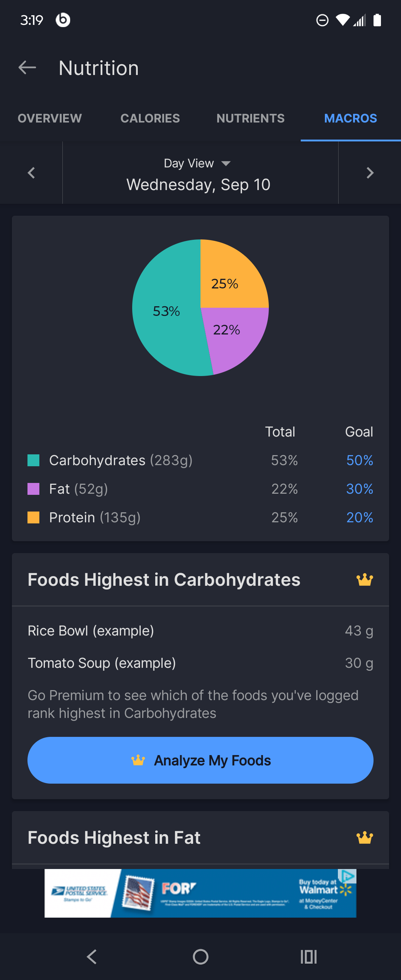Viewport: 401px width, 980px height.
Task: Open the ad info triangle icon
Action: click(348, 876)
